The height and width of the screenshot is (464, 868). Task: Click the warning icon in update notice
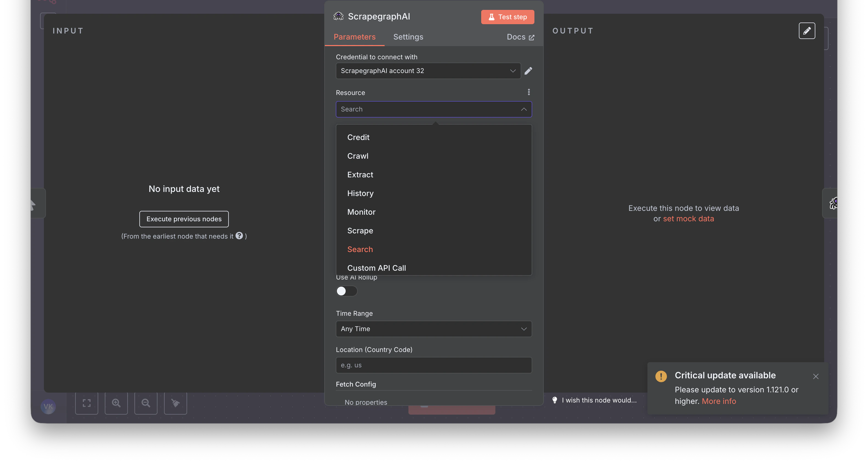coord(661,376)
